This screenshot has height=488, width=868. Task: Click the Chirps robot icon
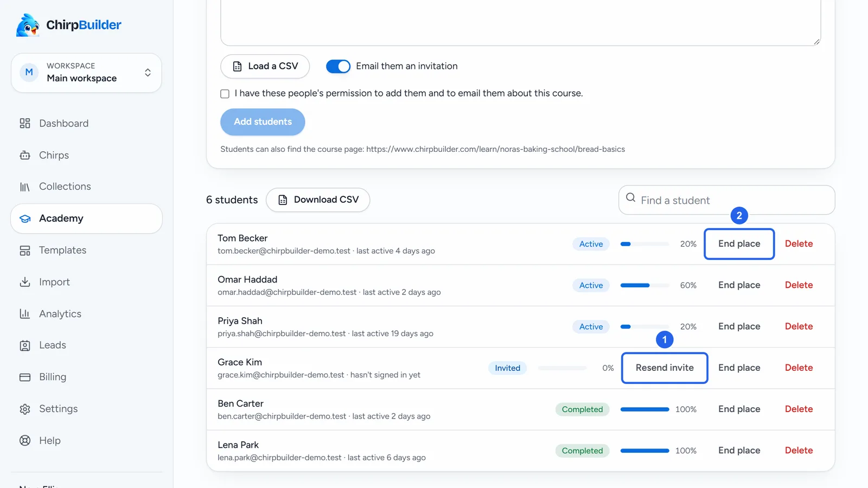[x=25, y=155]
